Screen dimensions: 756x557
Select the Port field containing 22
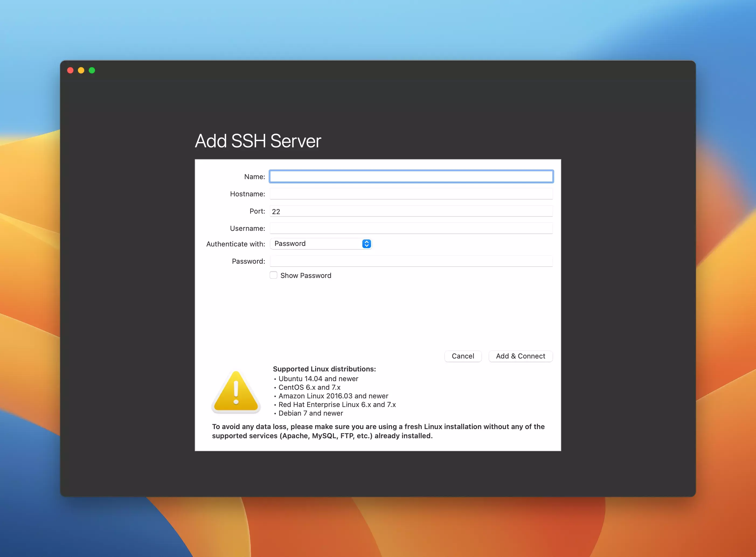[x=411, y=211]
